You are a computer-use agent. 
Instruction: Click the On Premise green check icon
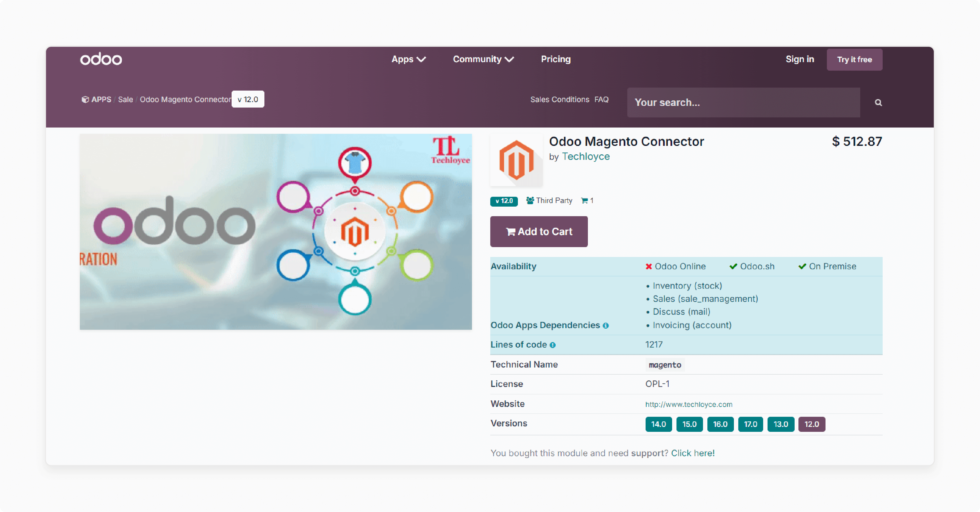[802, 267]
